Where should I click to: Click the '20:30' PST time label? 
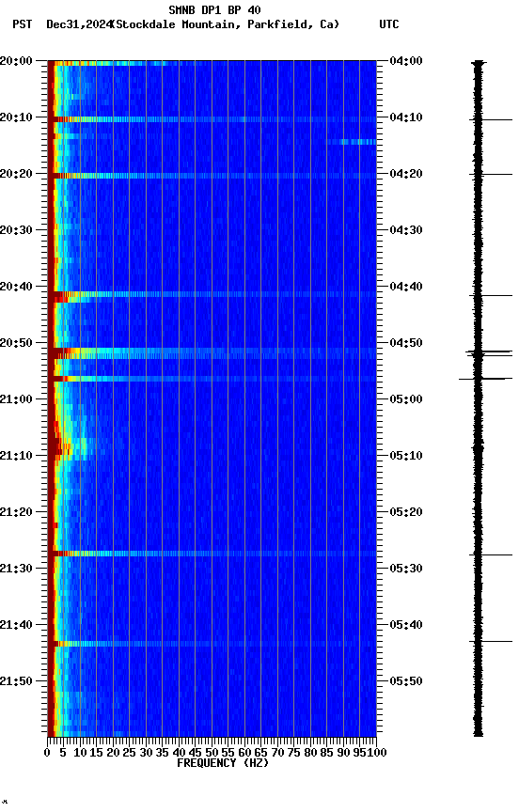pyautogui.click(x=16, y=230)
